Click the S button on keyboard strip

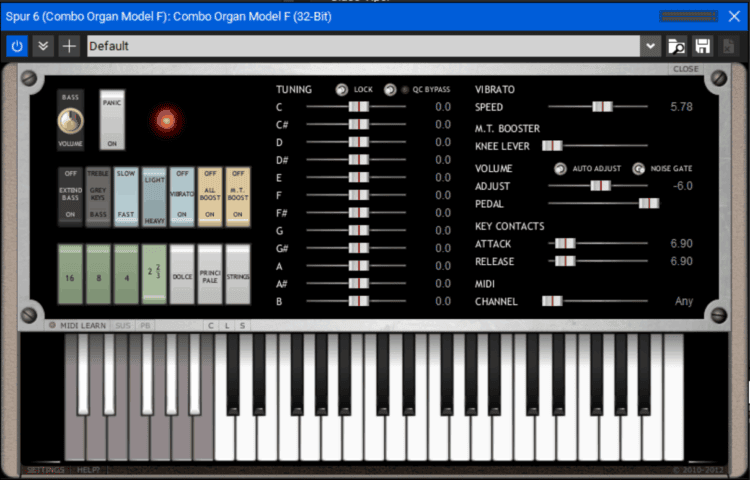coord(243,326)
